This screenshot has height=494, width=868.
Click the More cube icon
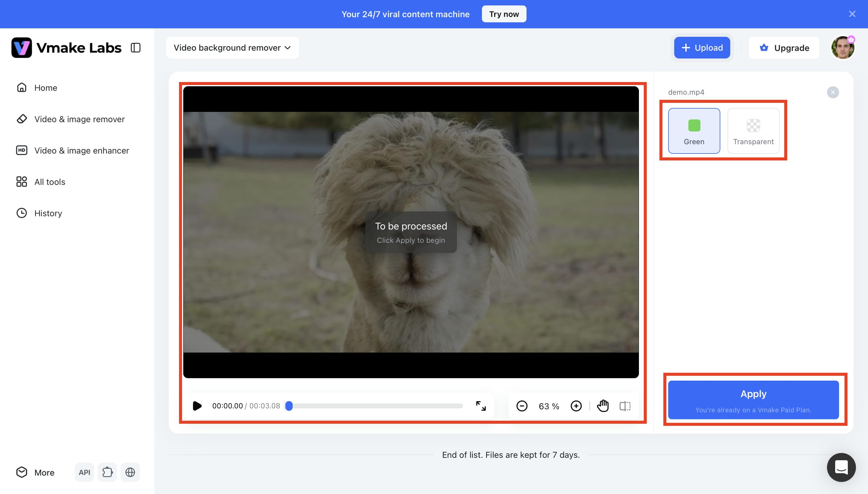pos(22,472)
